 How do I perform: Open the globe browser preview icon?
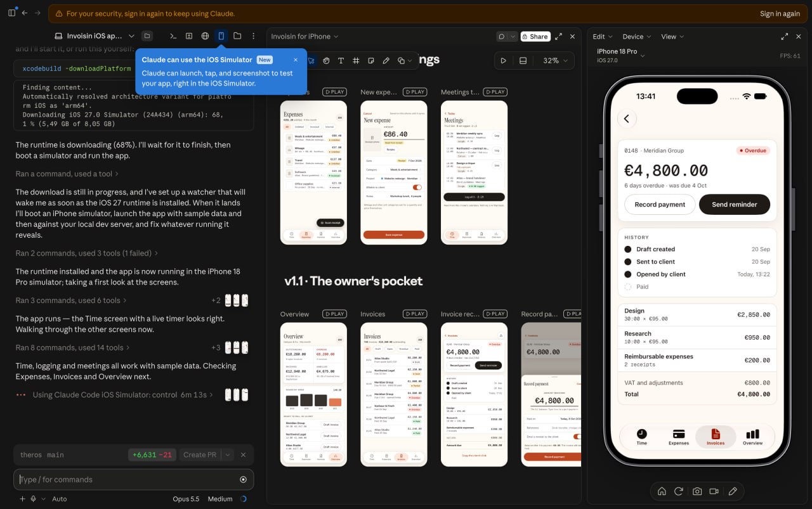coord(205,36)
